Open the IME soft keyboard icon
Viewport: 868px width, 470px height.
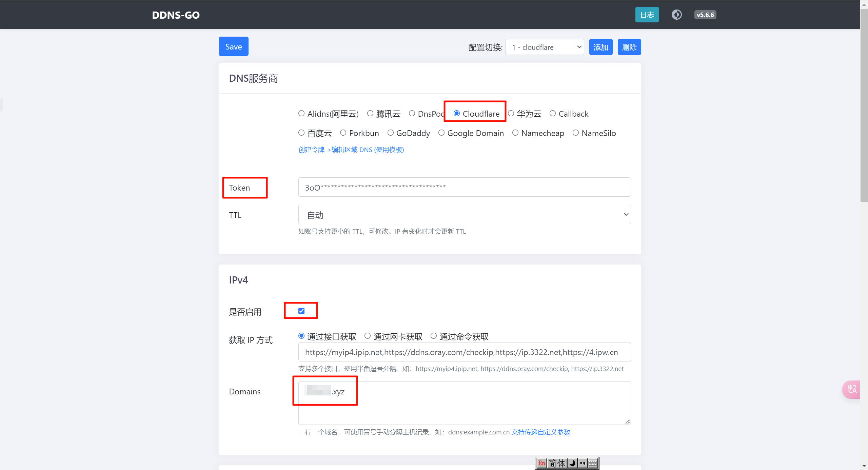click(593, 463)
